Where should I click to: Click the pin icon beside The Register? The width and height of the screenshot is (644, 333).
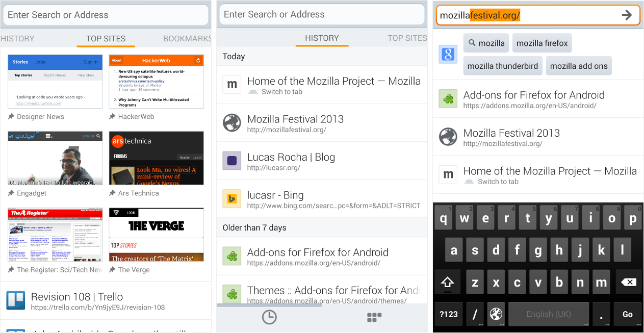pos(11,270)
